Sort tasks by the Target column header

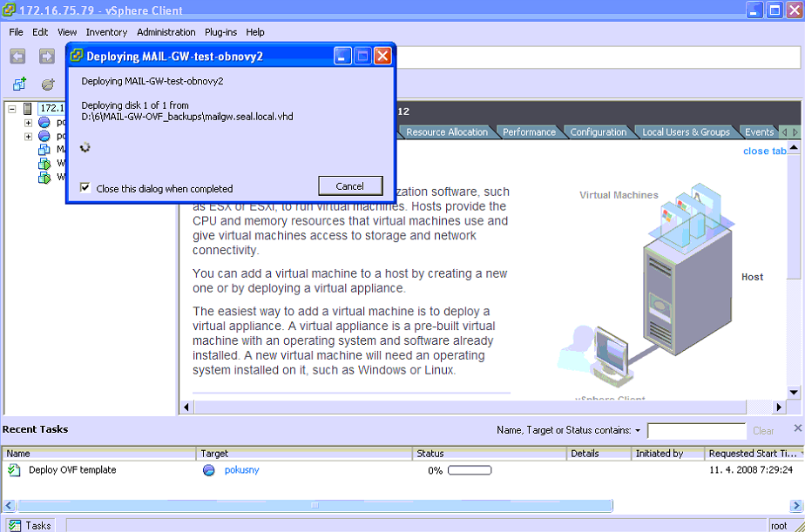point(304,454)
